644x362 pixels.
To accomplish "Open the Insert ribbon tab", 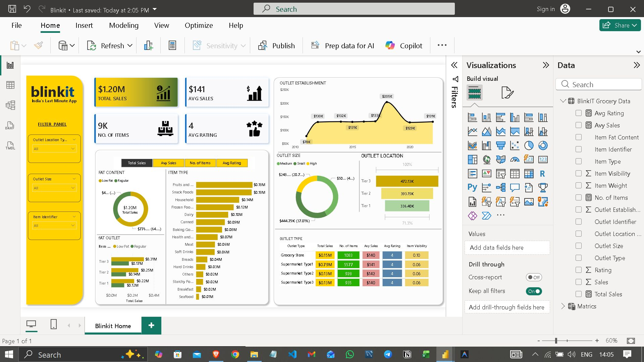I will pos(84,25).
